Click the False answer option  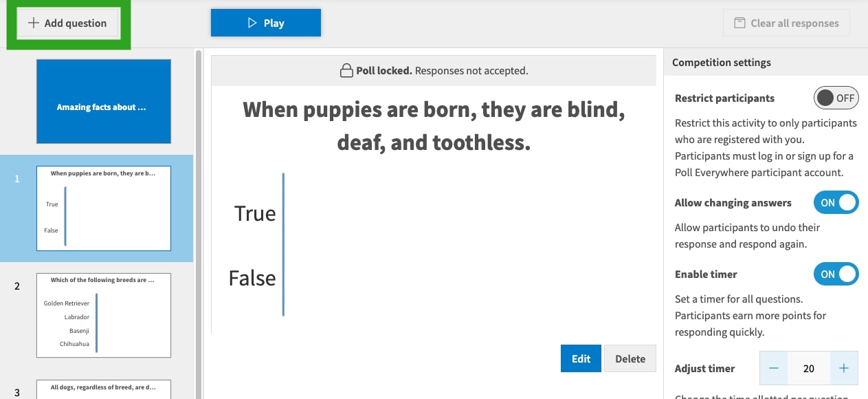[x=252, y=279]
